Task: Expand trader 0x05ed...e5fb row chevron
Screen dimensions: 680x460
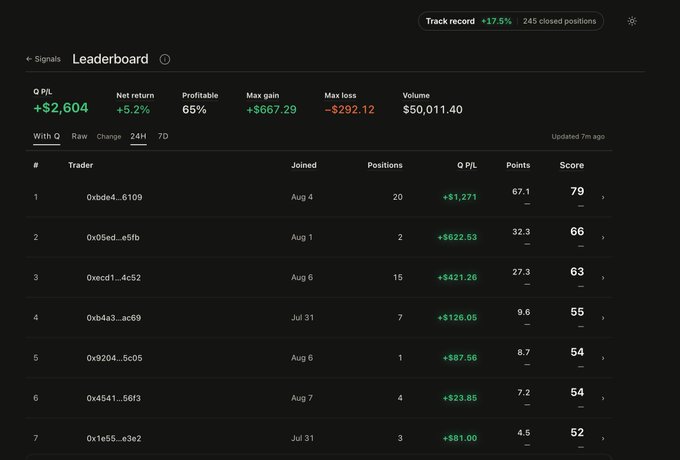Action: [603, 238]
